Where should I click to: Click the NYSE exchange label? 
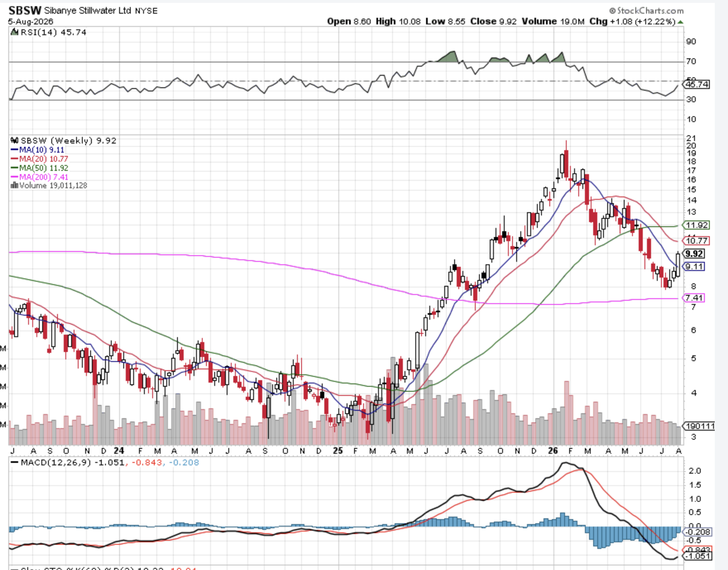pyautogui.click(x=146, y=11)
